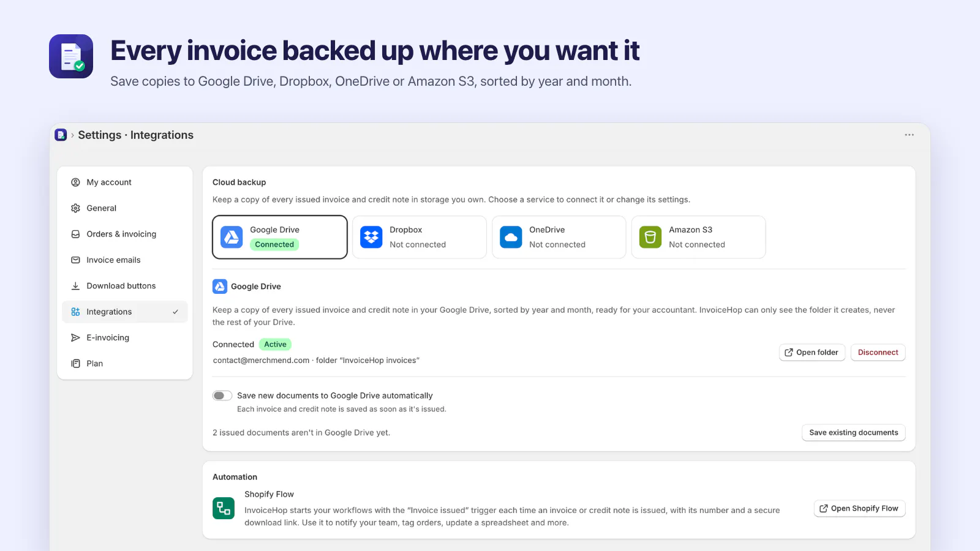Click Open Shopify Flow button
Screen dimensions: 980x551
[859, 509]
